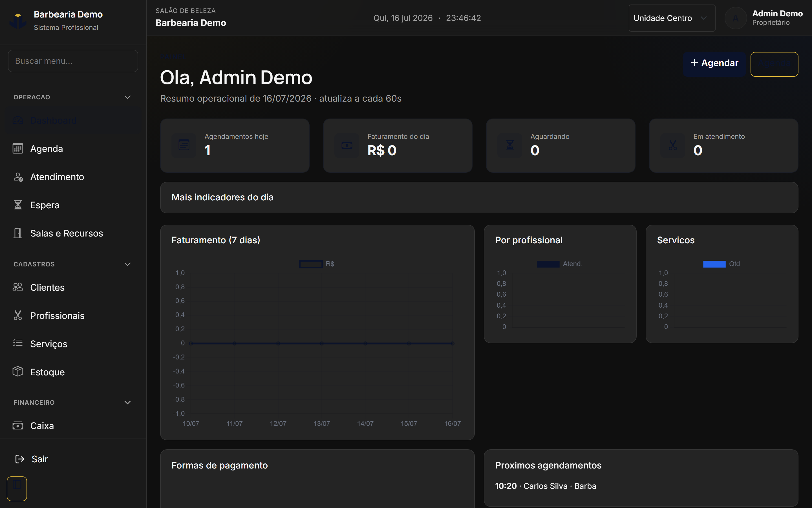Image resolution: width=812 pixels, height=508 pixels.
Task: Click the Clientes people icon in sidebar
Action: click(x=18, y=287)
